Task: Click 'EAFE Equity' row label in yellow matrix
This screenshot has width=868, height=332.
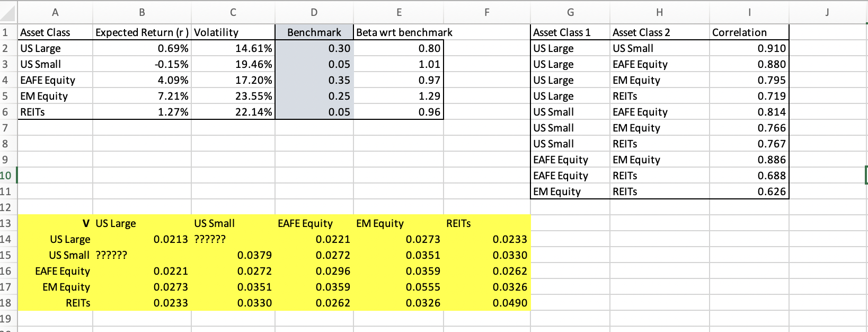Action: pos(55,271)
